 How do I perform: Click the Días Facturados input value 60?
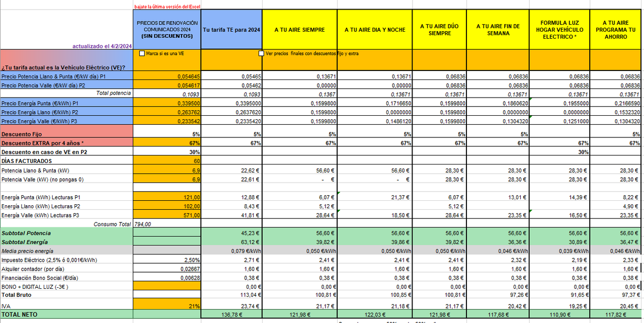coord(167,161)
